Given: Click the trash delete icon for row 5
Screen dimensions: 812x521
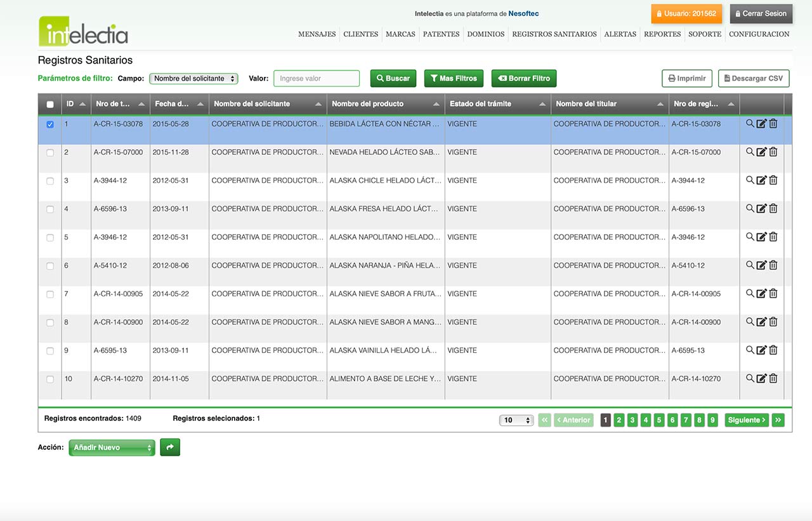Looking at the screenshot, I should [773, 237].
